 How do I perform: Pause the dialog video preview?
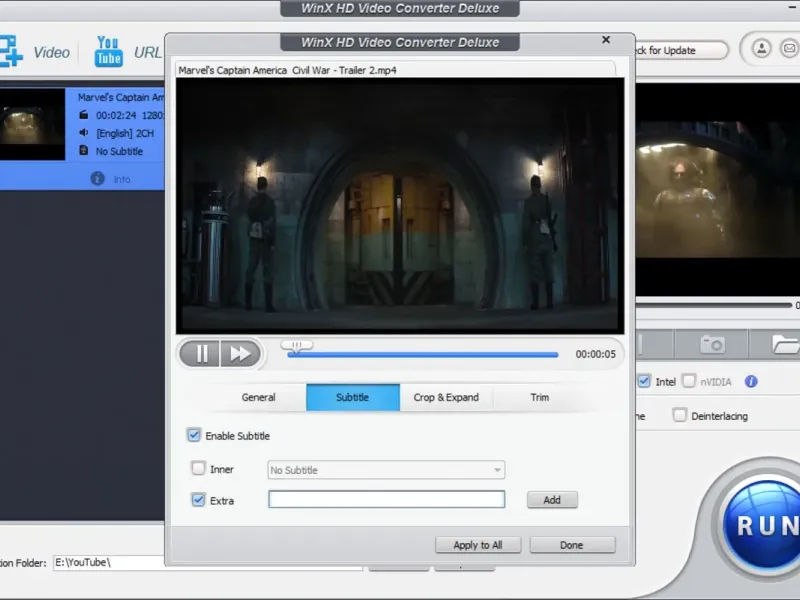coord(201,353)
